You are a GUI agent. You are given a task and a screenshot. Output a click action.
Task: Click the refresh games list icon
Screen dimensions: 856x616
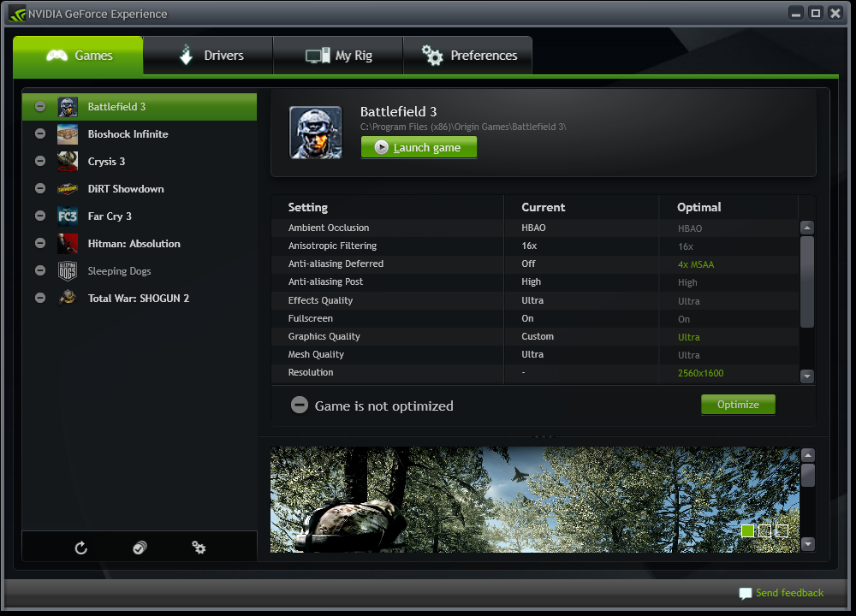tap(81, 548)
